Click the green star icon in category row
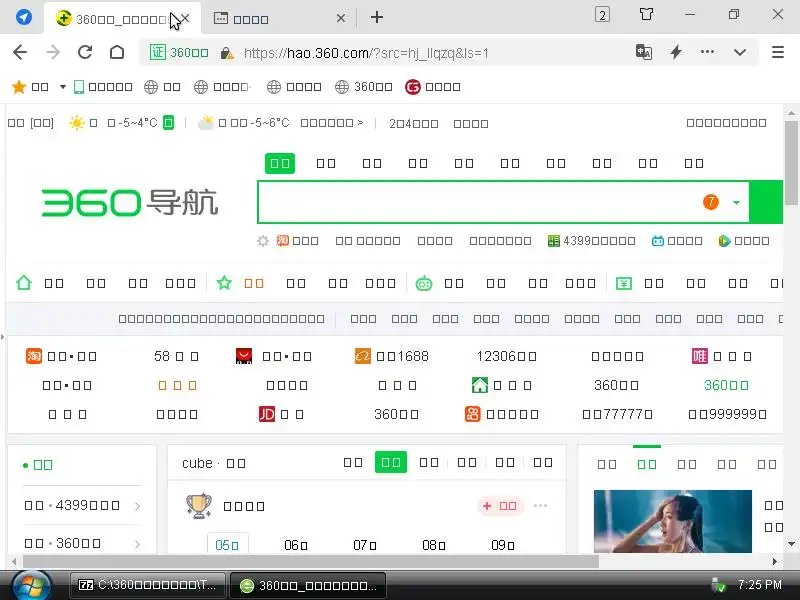 pos(224,283)
